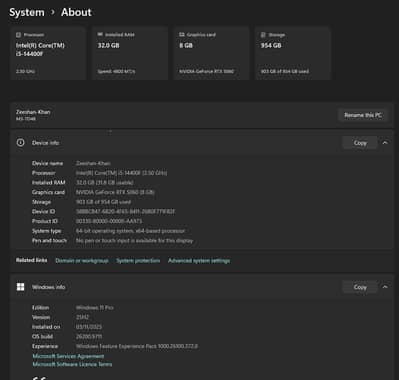The width and height of the screenshot is (399, 380).
Task: Click the 8 GB value in Graphics card
Action: point(186,45)
